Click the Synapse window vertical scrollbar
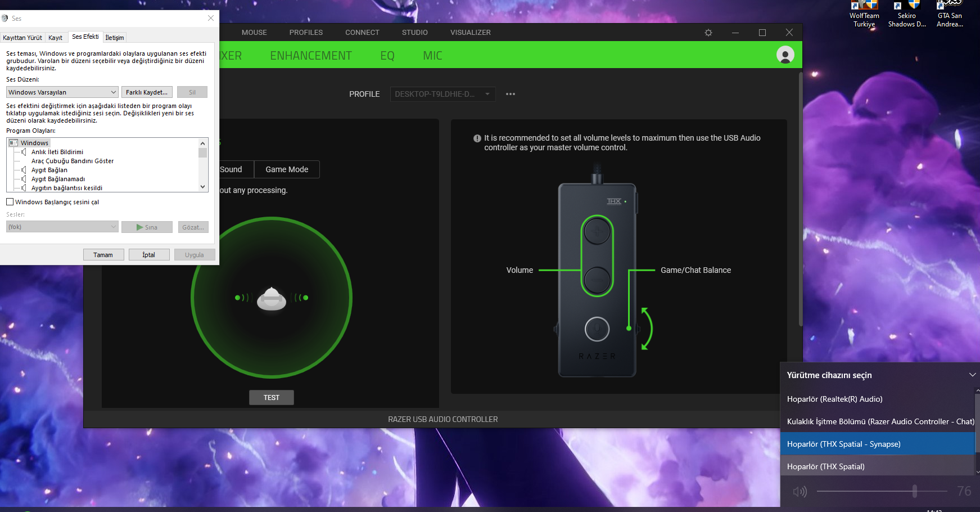The height and width of the screenshot is (512, 980). click(x=801, y=199)
